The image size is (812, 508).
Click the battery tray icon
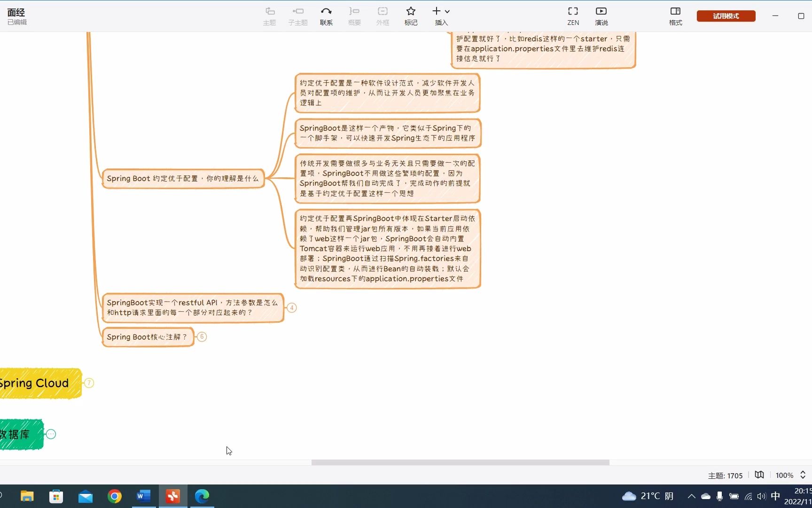(x=734, y=496)
